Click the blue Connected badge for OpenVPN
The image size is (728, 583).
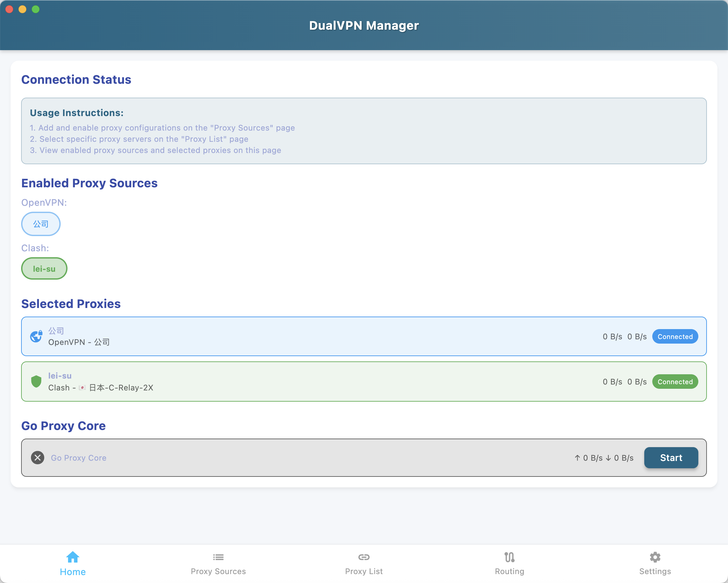(x=675, y=336)
